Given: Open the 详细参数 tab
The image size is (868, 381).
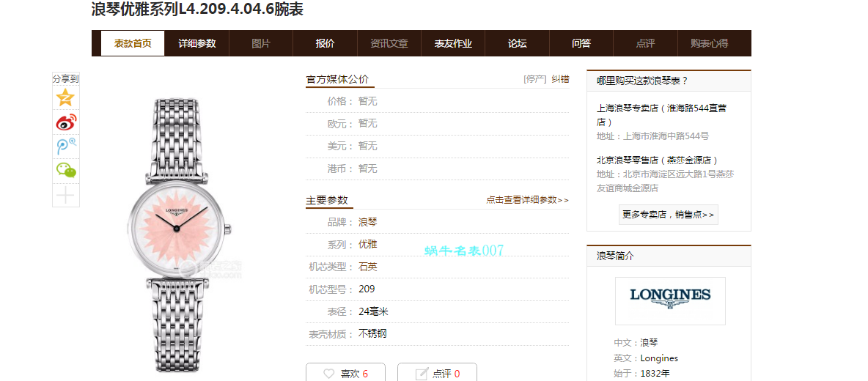Looking at the screenshot, I should point(197,43).
